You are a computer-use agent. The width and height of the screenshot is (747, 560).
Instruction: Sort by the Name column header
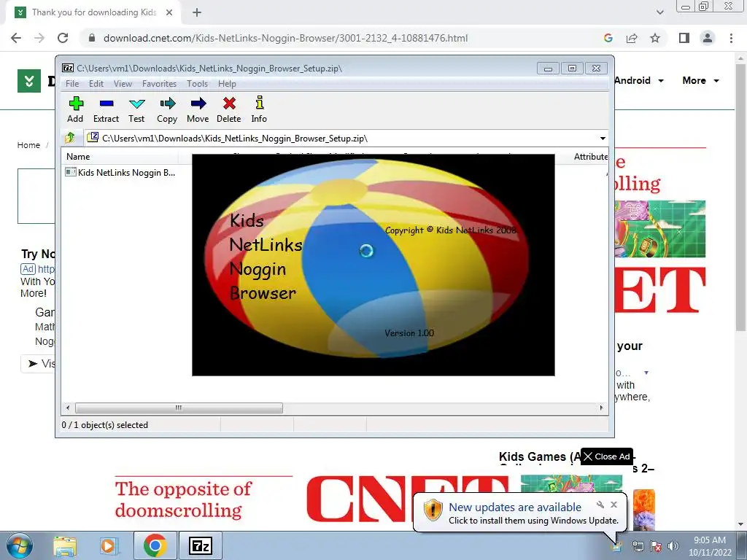pyautogui.click(x=120, y=157)
